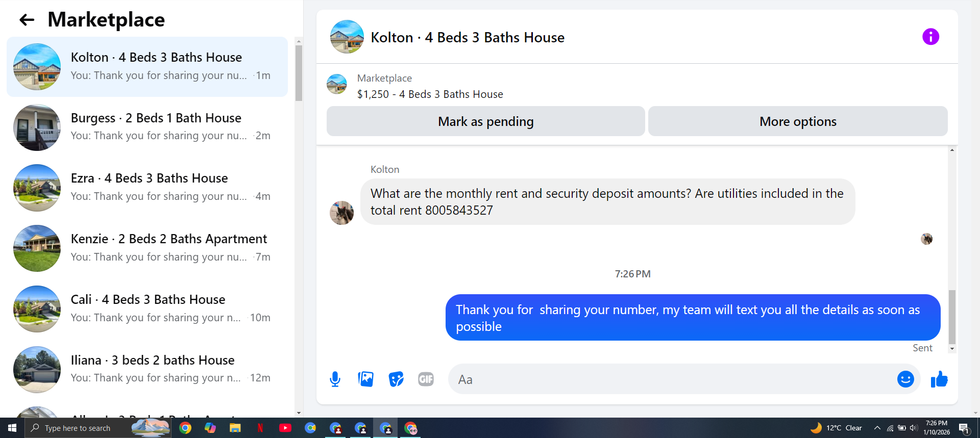Open Kenzie 2 Beds 2 Baths Apartment chat
The image size is (980, 438).
coord(147,248)
